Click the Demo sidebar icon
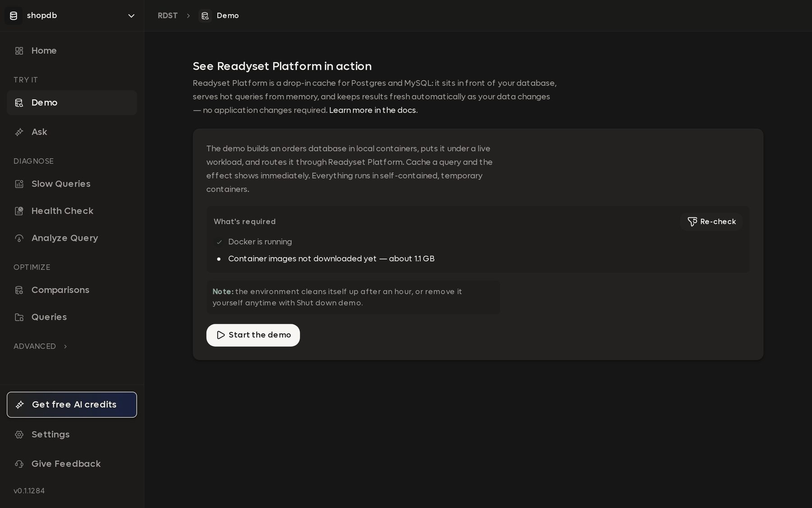The height and width of the screenshot is (508, 812). pos(19,103)
